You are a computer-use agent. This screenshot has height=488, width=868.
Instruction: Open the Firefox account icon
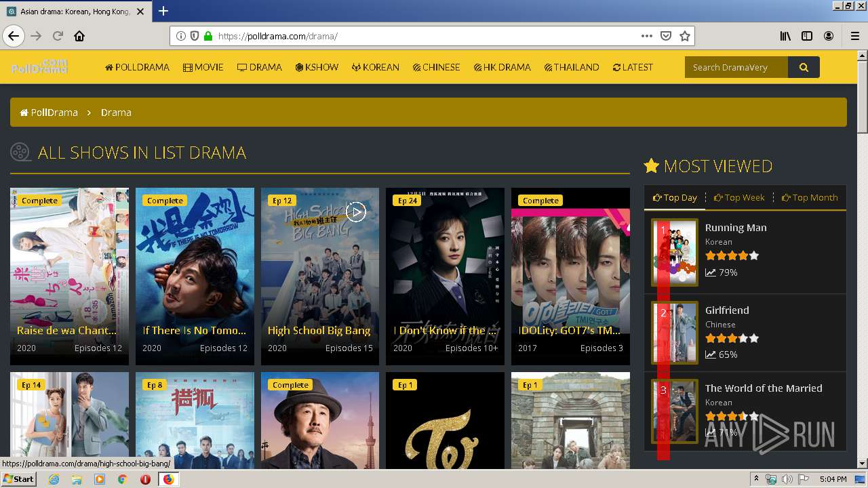(829, 36)
